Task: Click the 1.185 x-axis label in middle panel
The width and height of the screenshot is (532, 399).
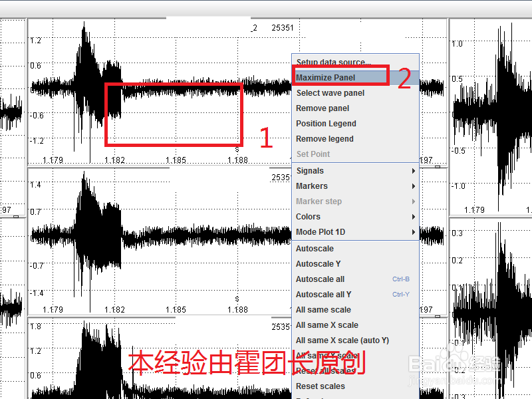Action: [x=176, y=310]
